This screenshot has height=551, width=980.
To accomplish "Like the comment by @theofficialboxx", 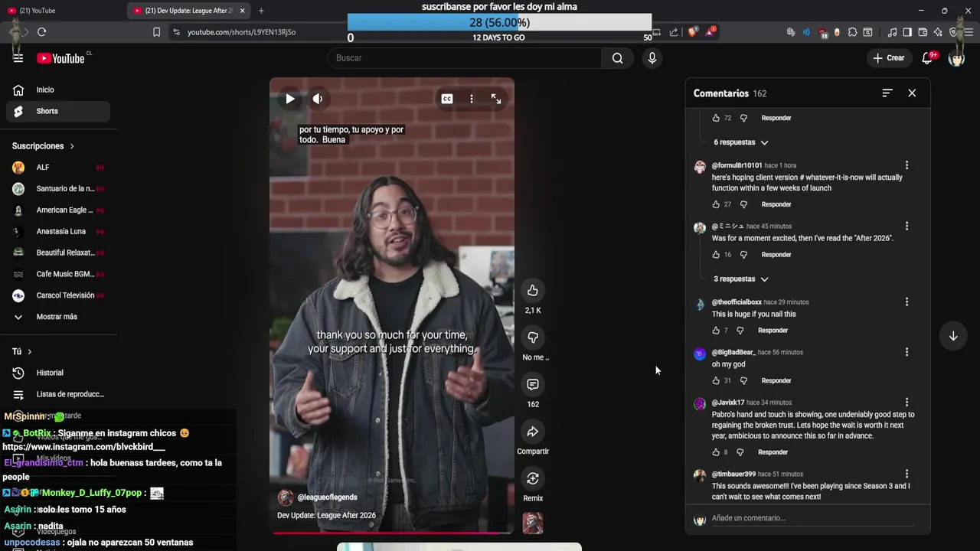I will tap(716, 331).
